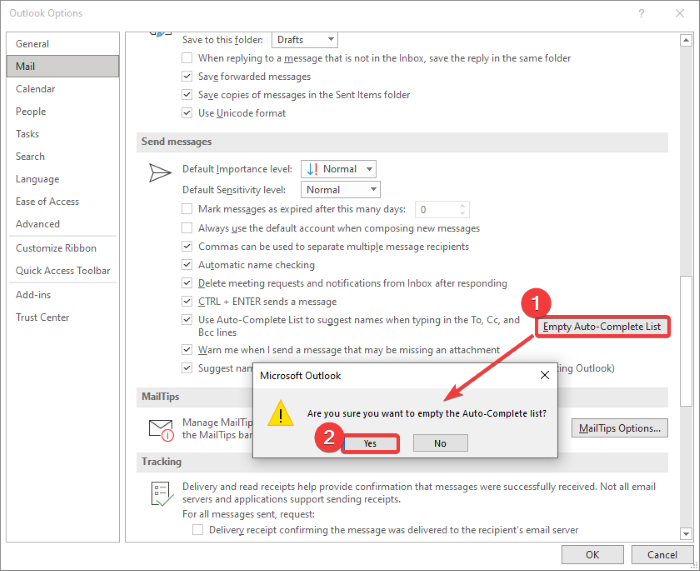700x571 pixels.
Task: Click Empty Auto-Complete List button
Action: click(602, 326)
